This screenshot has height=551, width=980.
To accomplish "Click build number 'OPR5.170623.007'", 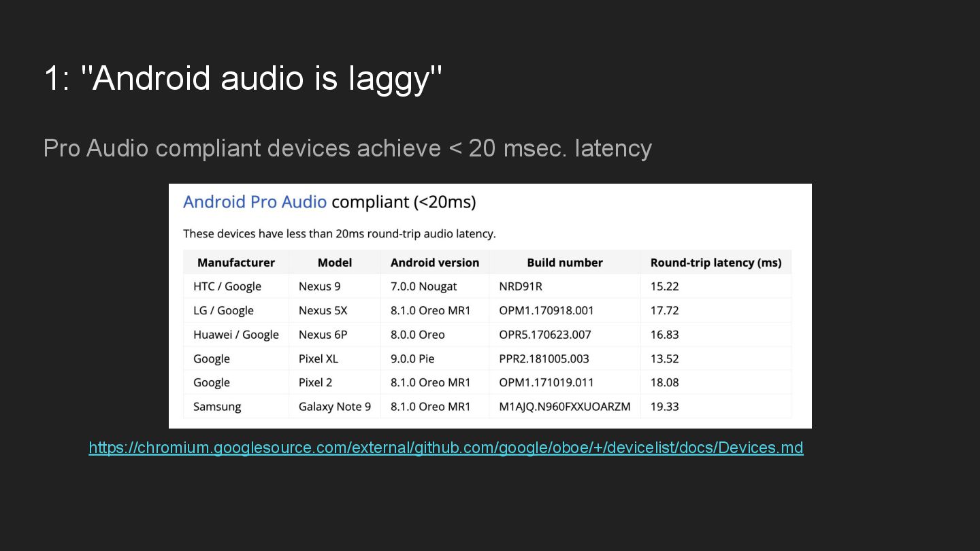I will 545,335.
